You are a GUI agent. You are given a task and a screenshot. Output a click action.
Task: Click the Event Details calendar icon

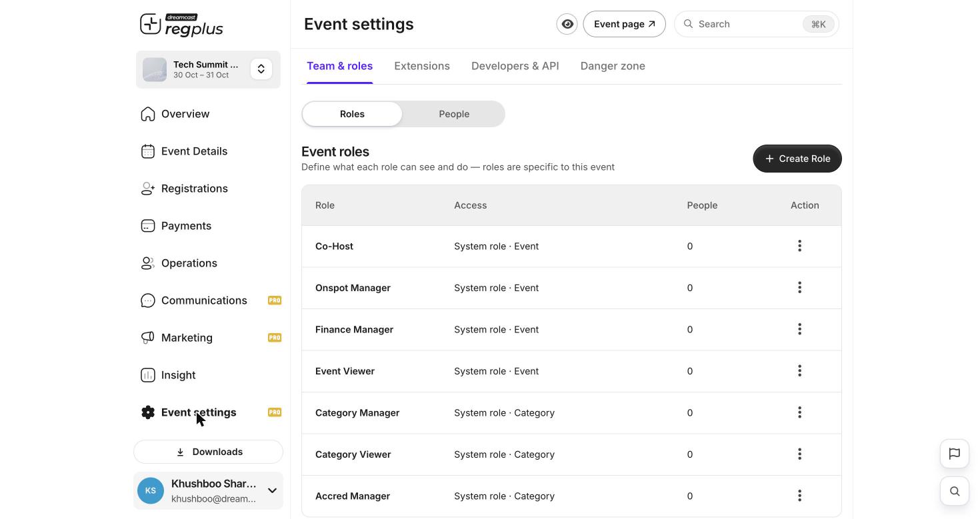coord(148,151)
